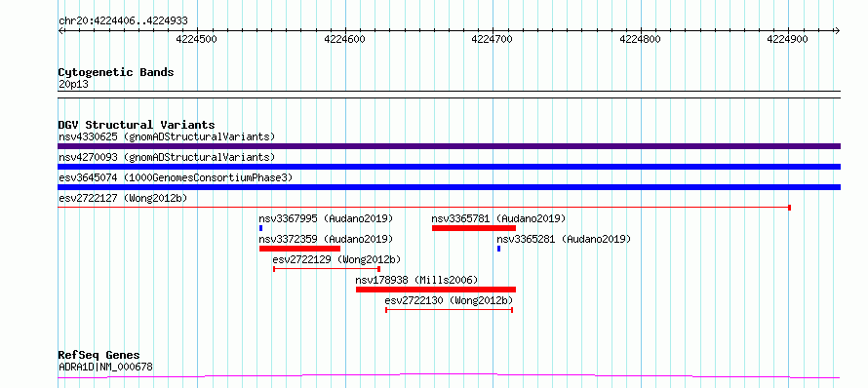Image resolution: width=868 pixels, height=388 pixels.
Task: Select the blue esv3645074 variant bar
Action: [x=449, y=187]
